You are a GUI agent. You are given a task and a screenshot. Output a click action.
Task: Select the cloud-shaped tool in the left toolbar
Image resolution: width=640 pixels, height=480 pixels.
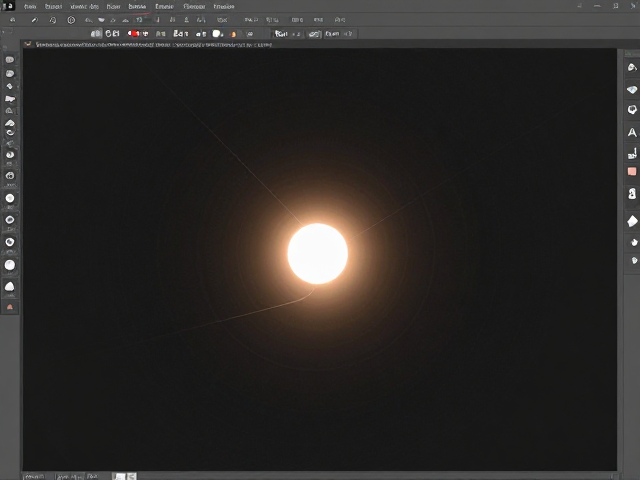[10, 123]
